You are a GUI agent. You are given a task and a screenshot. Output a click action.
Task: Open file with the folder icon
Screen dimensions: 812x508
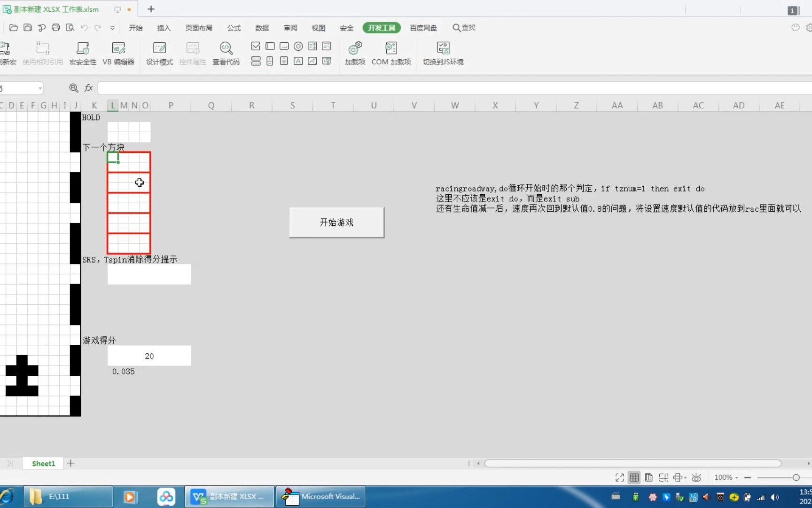[x=14, y=28]
